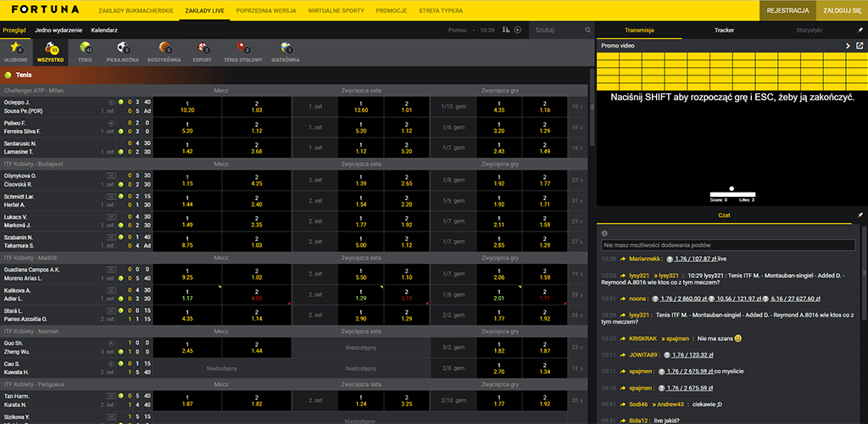Select the Tenis sport filter icon
This screenshot has width=868, height=424.
[85, 53]
